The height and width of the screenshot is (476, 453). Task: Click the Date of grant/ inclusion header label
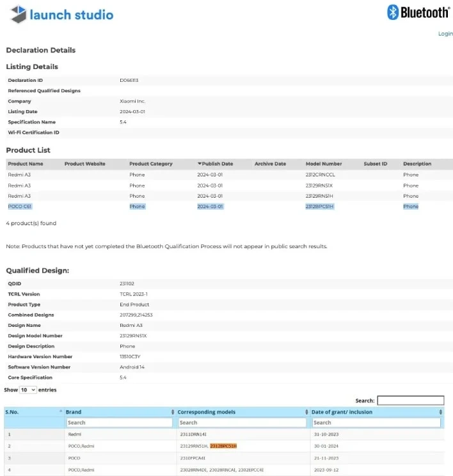pos(342,412)
